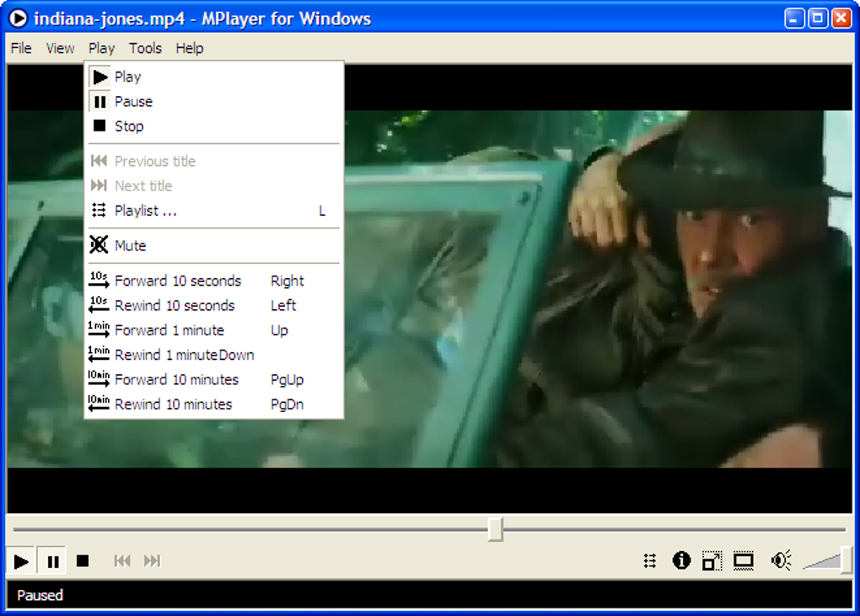Select Play in the Play menu
Image resolution: width=860 pixels, height=616 pixels.
[214, 77]
